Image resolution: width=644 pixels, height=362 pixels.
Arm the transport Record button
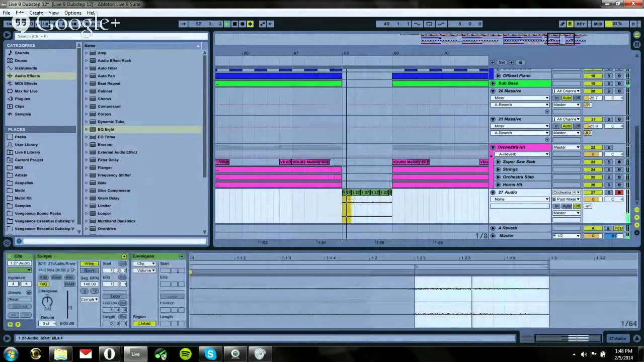point(242,24)
